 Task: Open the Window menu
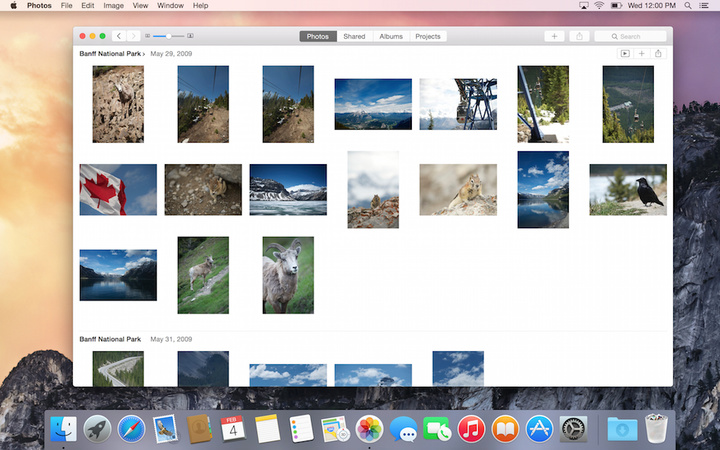coord(170,6)
